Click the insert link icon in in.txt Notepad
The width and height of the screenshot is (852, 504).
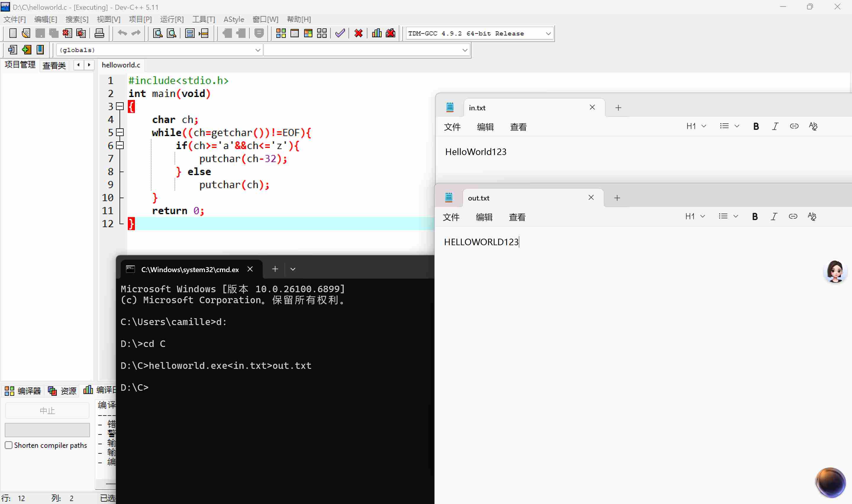click(794, 126)
